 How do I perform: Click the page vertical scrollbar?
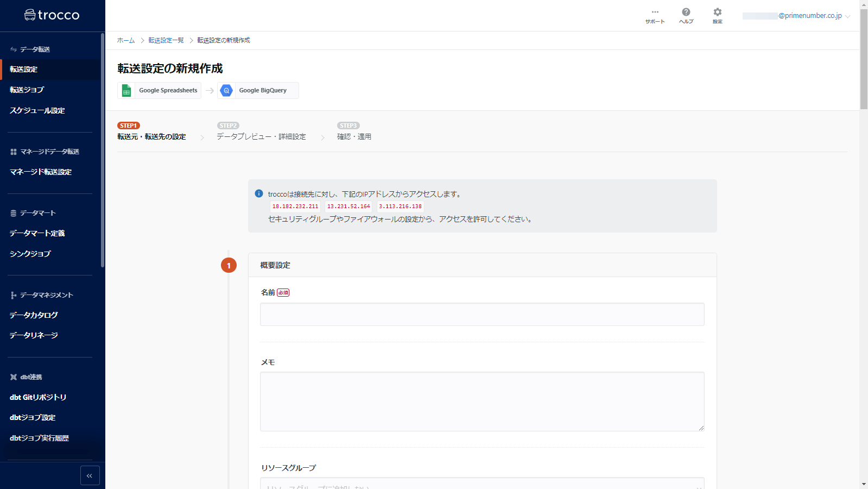864,59
